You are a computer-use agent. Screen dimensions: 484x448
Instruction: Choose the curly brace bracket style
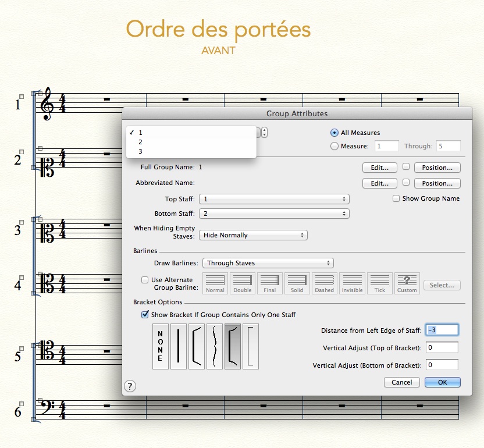tap(215, 346)
